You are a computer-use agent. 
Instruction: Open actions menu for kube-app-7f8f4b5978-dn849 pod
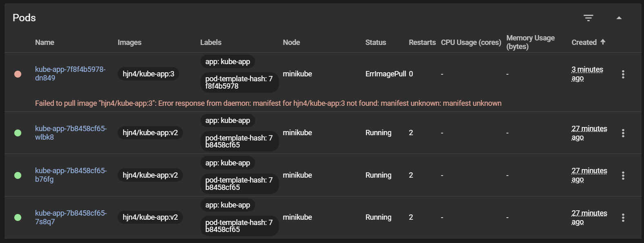point(623,74)
